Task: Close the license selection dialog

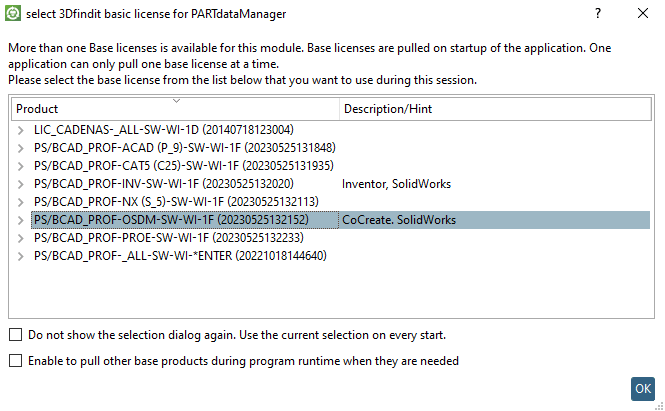Action: (643, 14)
